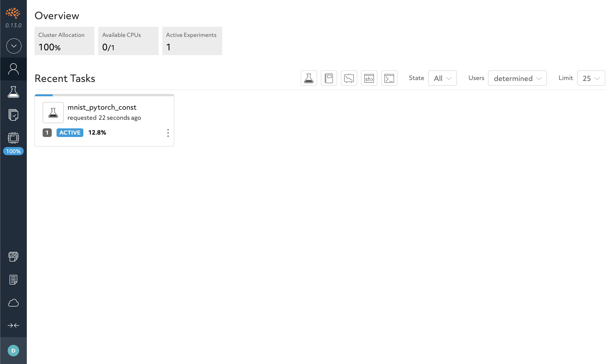Click the Cluster Allocation 100% tile

64,41
